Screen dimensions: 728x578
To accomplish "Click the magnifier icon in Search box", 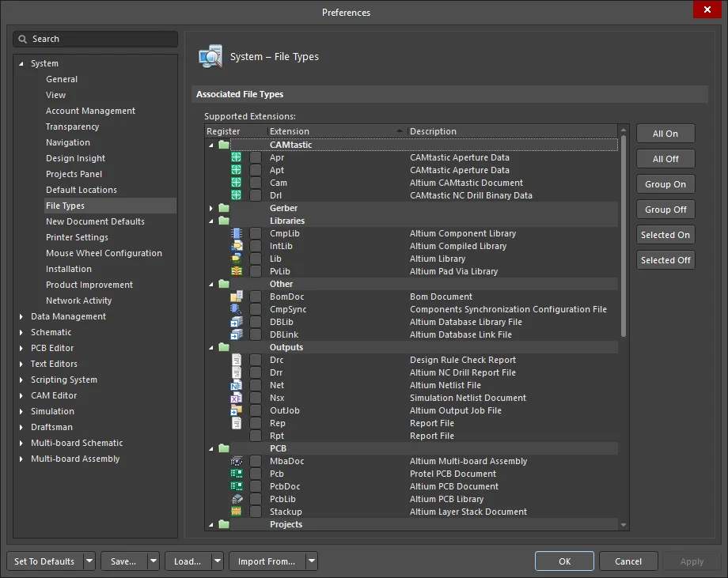I will (22, 40).
